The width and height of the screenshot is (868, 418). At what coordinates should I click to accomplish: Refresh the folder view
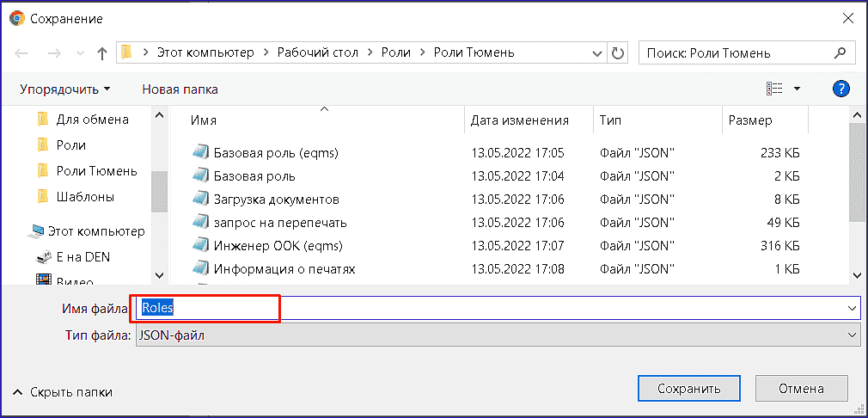617,53
